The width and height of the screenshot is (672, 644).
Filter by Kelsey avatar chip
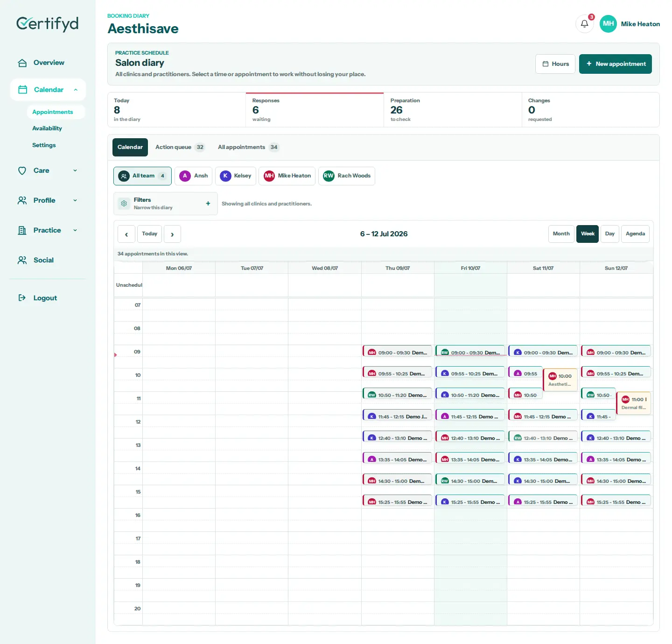click(236, 176)
